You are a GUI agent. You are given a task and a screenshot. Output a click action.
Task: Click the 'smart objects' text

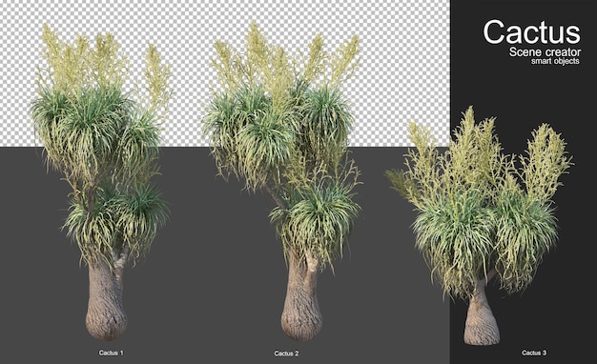click(x=555, y=61)
